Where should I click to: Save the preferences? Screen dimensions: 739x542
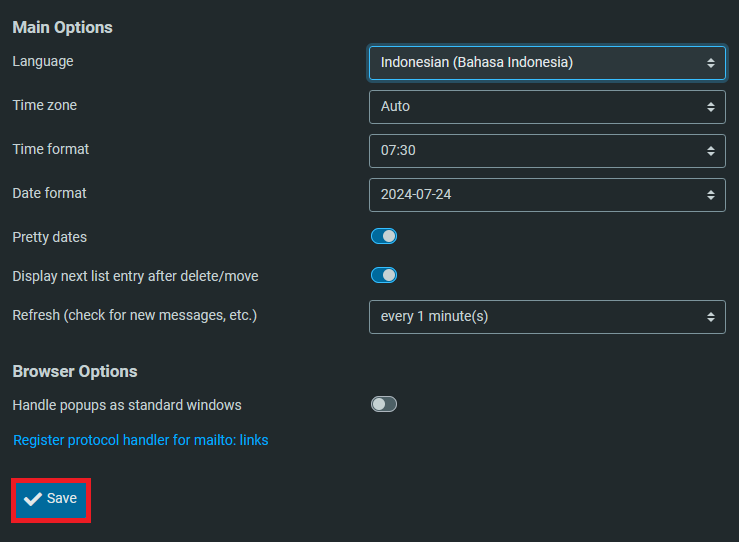click(51, 499)
